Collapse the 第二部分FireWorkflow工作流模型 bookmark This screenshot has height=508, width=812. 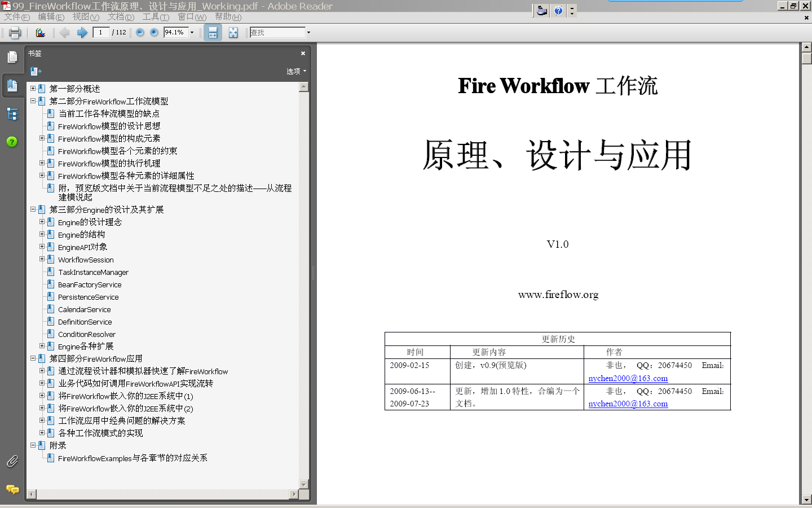(x=33, y=101)
